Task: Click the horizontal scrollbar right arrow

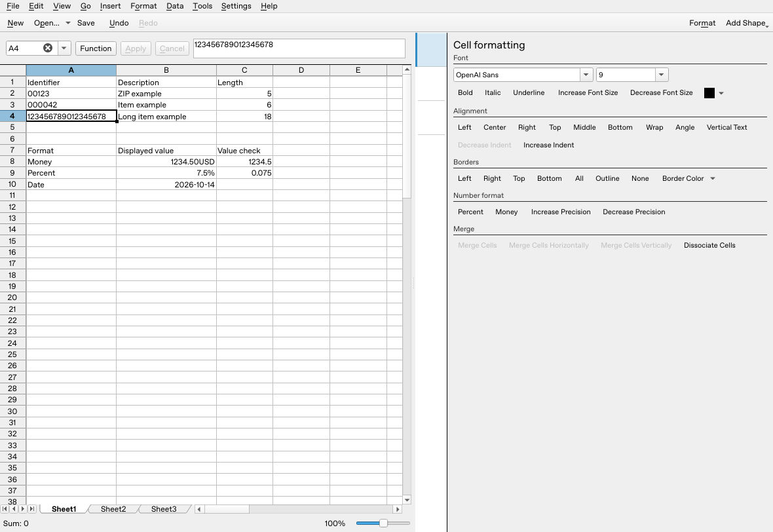Action: pos(398,509)
